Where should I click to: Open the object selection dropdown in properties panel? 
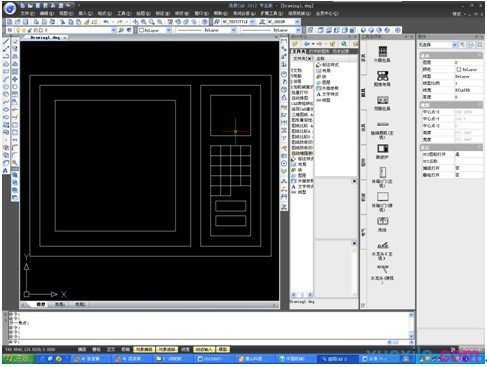coord(439,45)
